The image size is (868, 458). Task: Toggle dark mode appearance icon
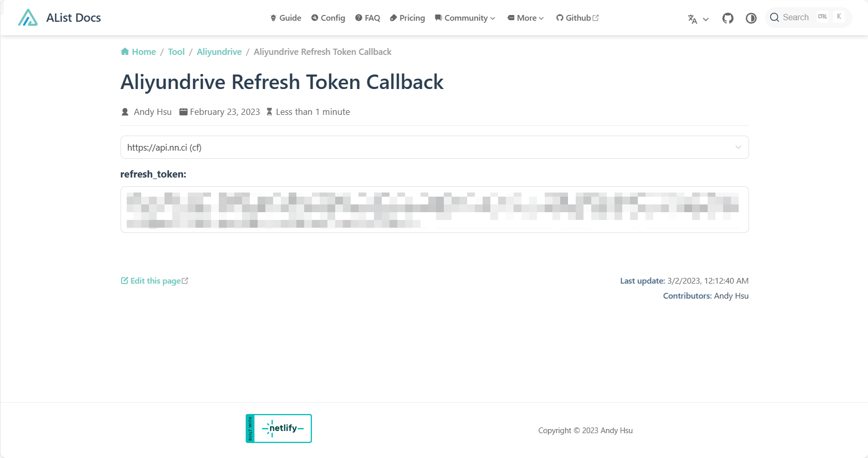coord(751,19)
